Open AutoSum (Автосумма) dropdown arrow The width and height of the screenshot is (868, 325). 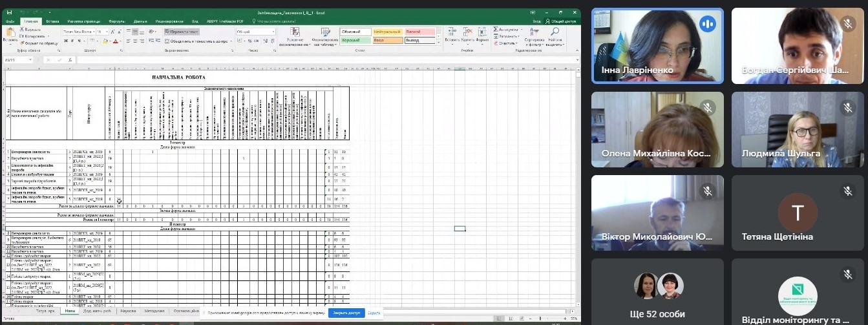pos(522,29)
